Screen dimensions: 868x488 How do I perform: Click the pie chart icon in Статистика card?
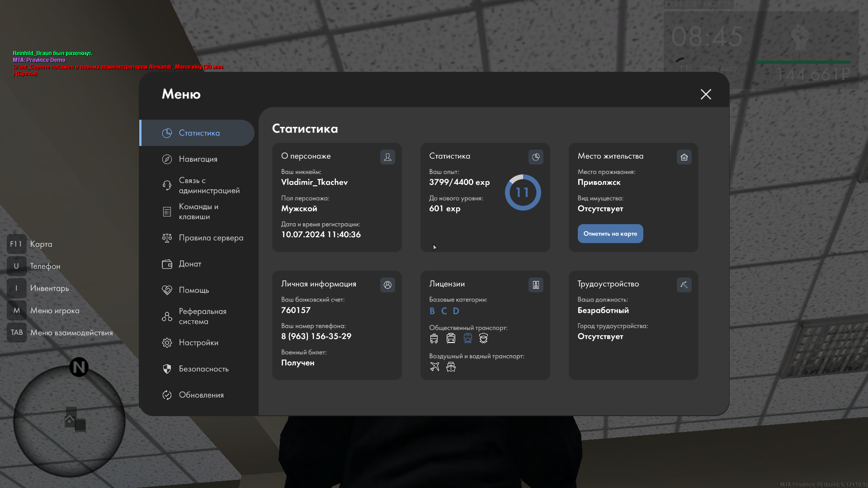536,157
